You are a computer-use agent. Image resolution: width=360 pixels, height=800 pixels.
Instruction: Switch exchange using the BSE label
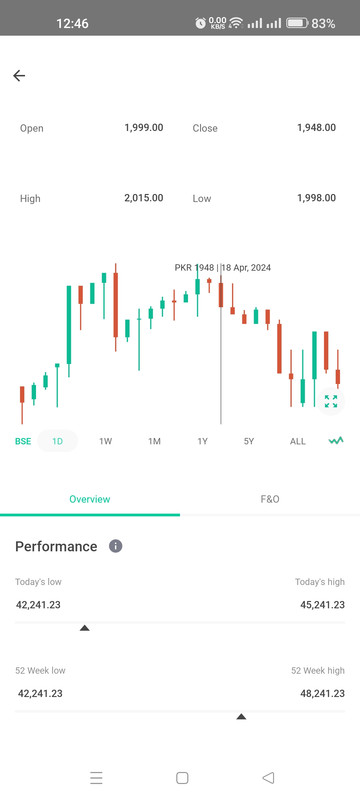coord(23,441)
